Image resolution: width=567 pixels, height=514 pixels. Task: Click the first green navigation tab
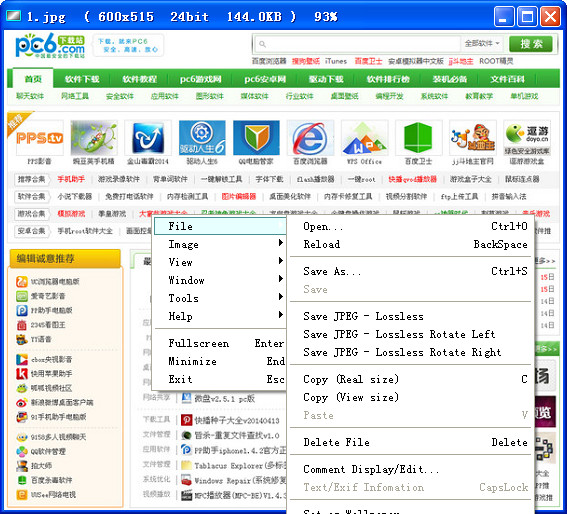pyautogui.click(x=33, y=78)
